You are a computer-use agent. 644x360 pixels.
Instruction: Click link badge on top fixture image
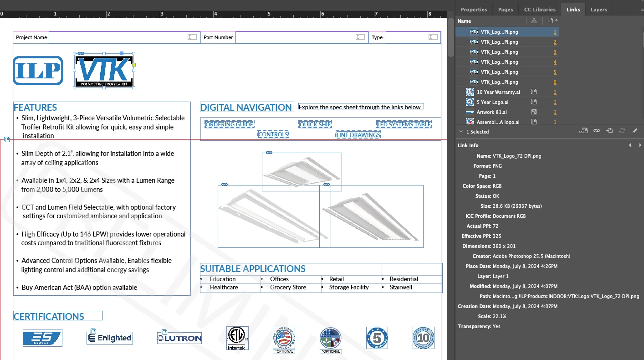pos(269,153)
